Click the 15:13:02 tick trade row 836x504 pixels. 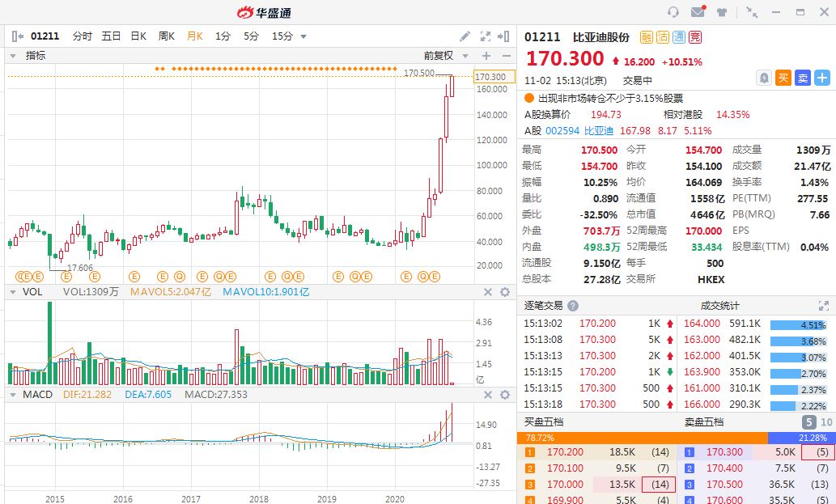pyautogui.click(x=599, y=324)
